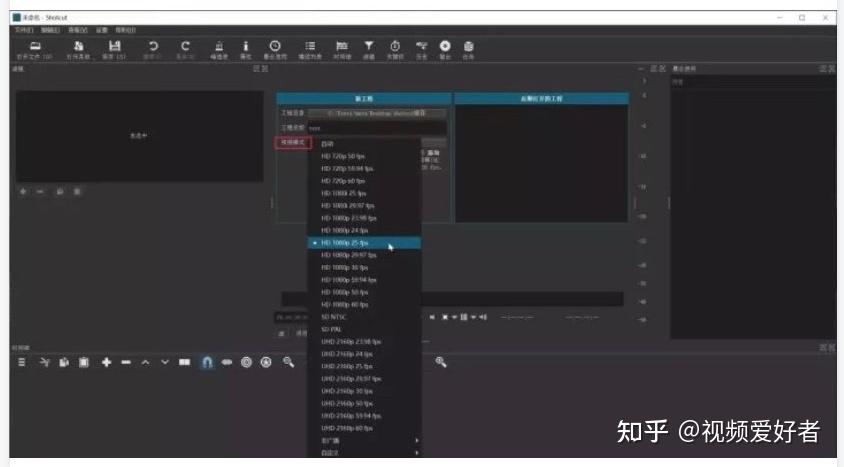Click the Overwrite down-chevron timeline icon
Viewport: 844px width, 467px height.
165,362
